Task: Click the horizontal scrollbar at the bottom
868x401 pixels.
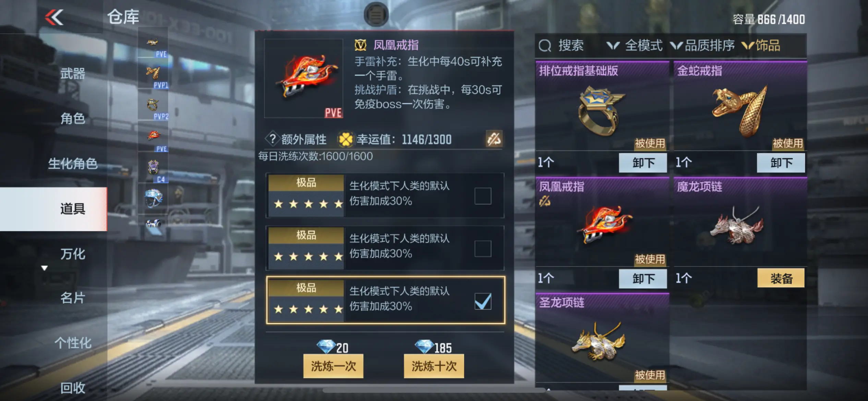Action: click(434, 390)
